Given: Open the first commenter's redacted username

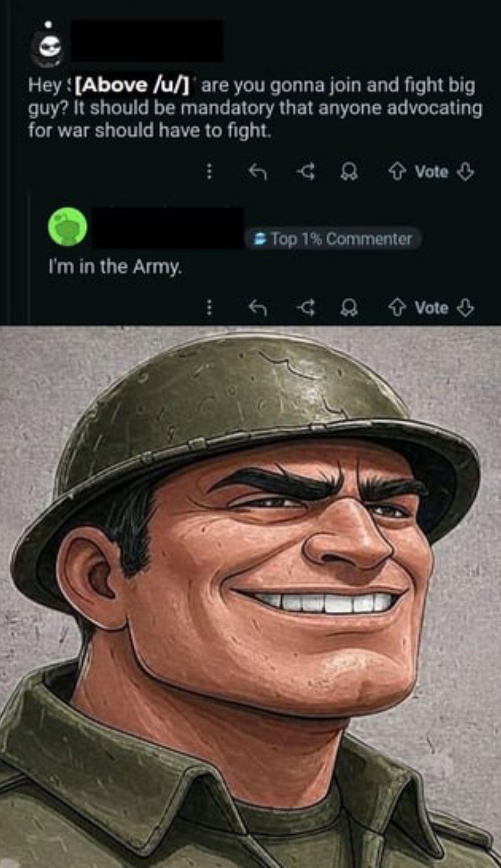Looking at the screenshot, I should tap(147, 40).
